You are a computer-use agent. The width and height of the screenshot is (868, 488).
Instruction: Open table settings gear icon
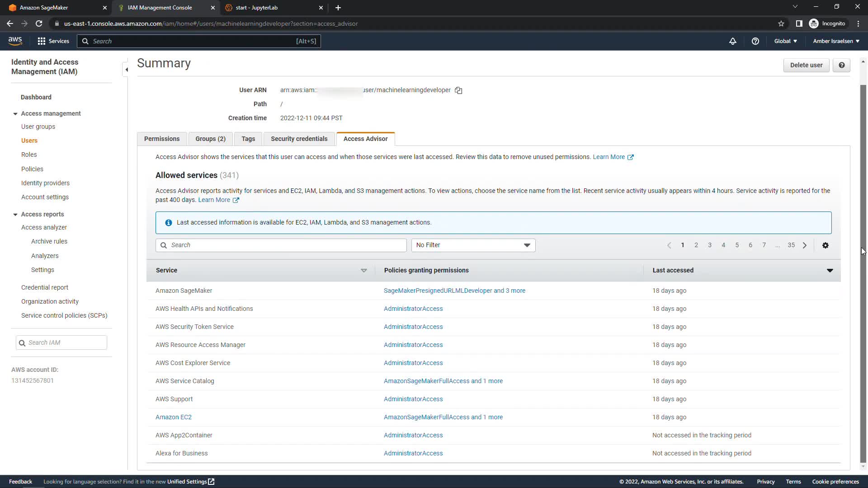click(x=826, y=245)
